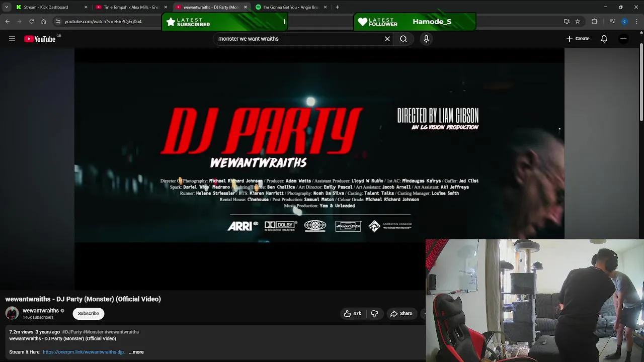The image size is (644, 362).
Task: Install app icon in address bar
Action: (x=567, y=22)
